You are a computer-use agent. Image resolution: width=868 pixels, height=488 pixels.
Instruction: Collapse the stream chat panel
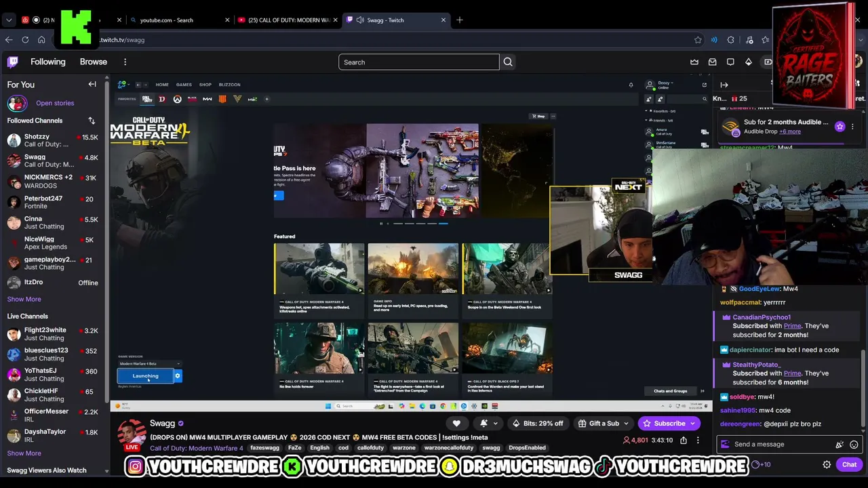(x=724, y=85)
